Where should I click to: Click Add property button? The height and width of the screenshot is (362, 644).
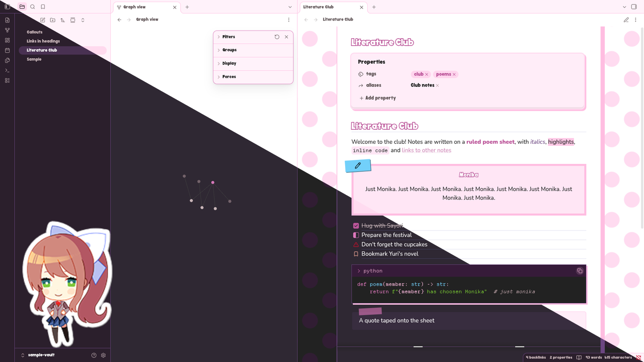pos(378,98)
